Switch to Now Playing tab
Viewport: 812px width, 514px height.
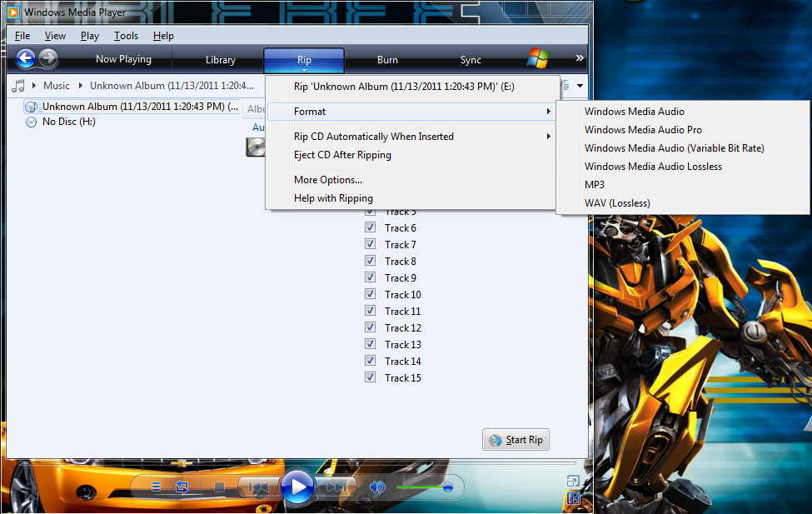123,59
